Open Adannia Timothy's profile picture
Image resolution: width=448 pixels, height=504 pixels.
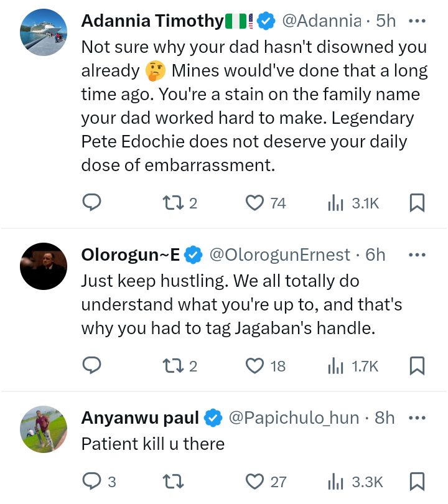click(x=44, y=34)
